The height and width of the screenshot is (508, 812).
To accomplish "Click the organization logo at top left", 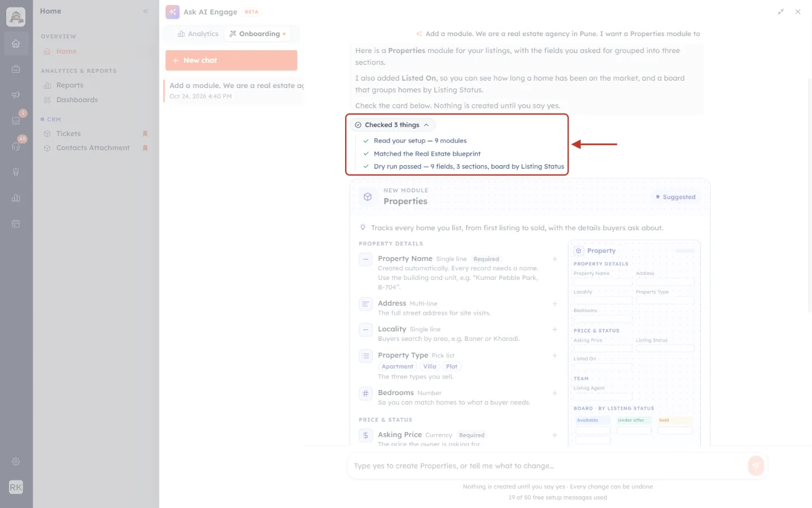I will 16,17.
